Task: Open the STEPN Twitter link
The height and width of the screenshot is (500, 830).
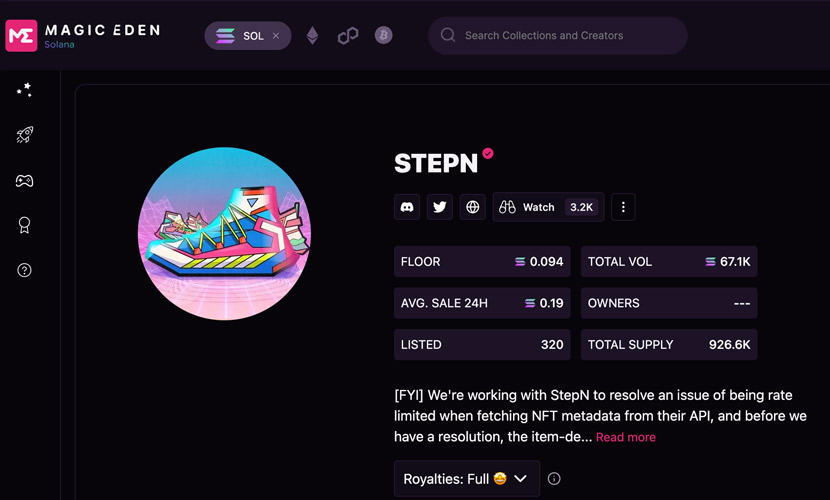Action: [x=440, y=207]
